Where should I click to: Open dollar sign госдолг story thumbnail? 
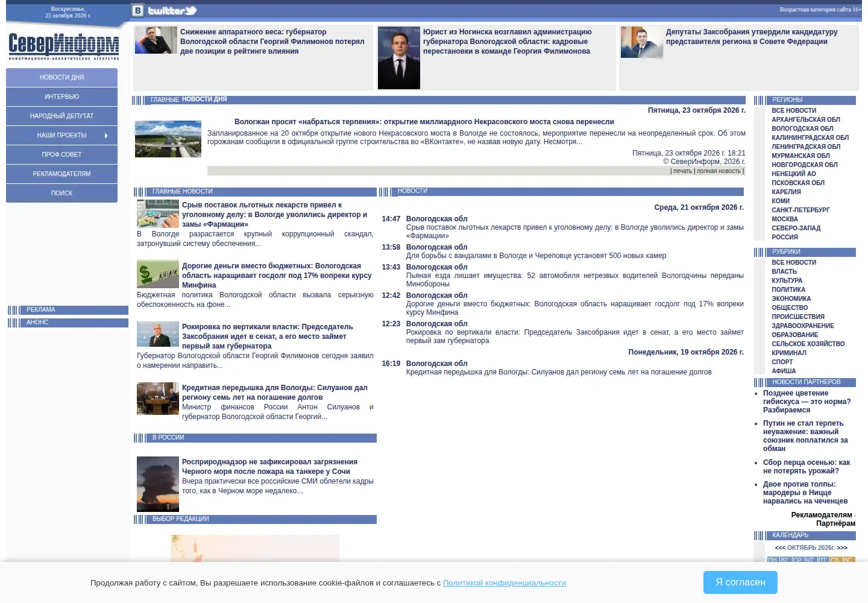point(158,274)
